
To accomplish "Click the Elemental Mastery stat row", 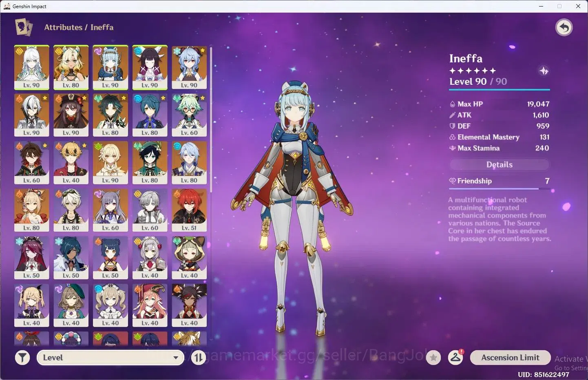I will pos(500,137).
